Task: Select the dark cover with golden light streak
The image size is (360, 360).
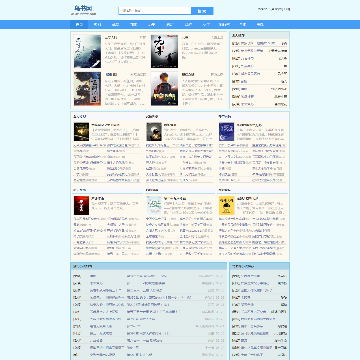Action: [x=81, y=132]
